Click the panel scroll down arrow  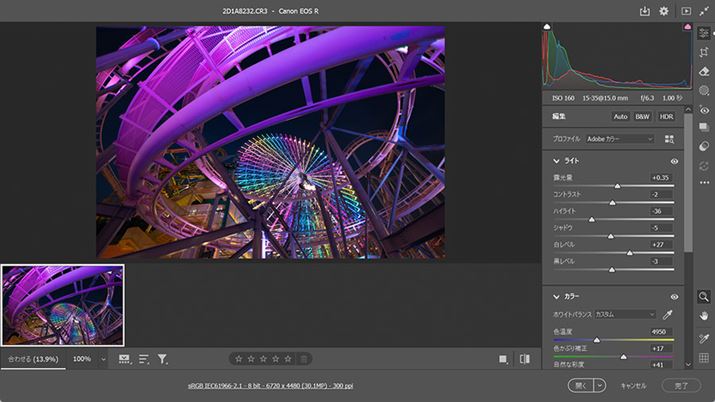click(688, 364)
